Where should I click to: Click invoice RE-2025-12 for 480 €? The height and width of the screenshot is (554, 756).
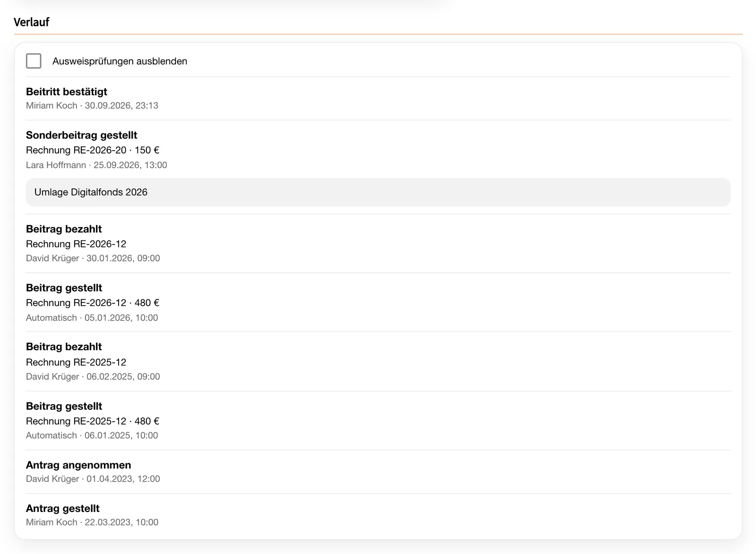93,421
